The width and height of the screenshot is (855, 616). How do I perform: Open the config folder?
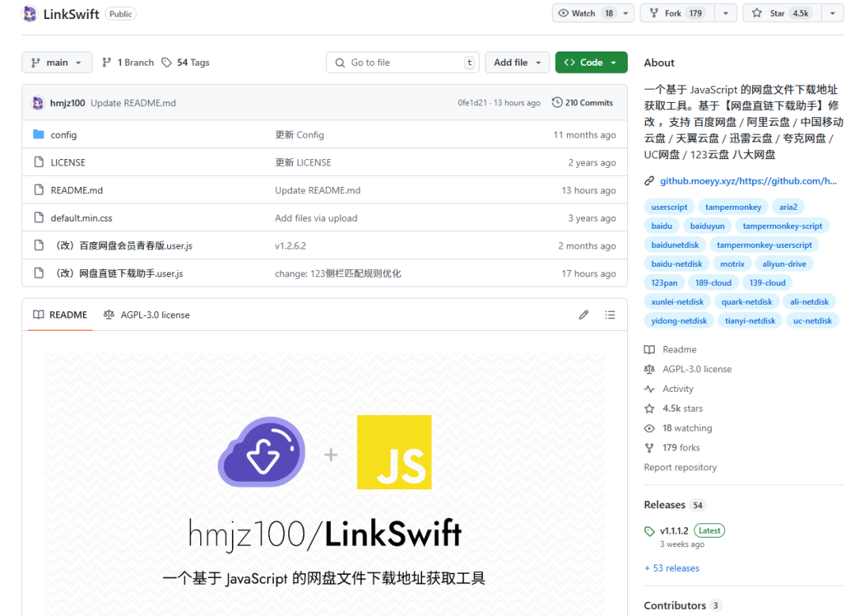click(64, 135)
